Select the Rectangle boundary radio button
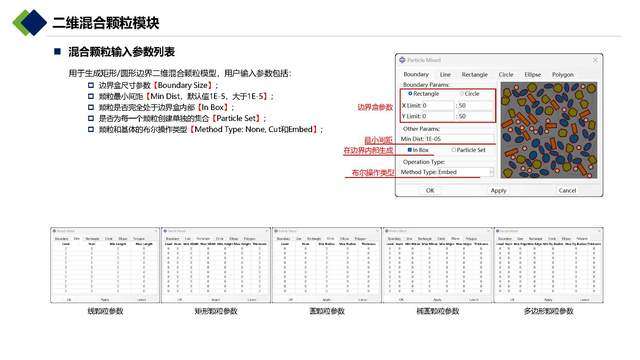The height and width of the screenshot is (360, 640). 410,93
